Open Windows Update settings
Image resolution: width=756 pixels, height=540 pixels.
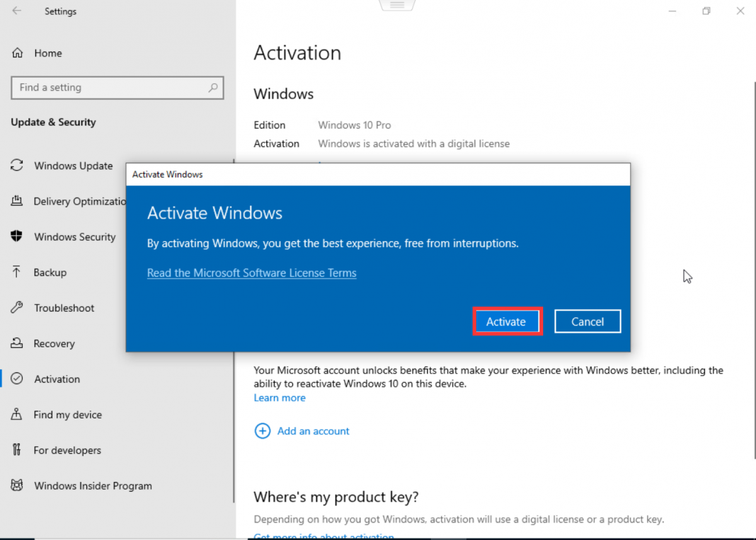coord(74,166)
